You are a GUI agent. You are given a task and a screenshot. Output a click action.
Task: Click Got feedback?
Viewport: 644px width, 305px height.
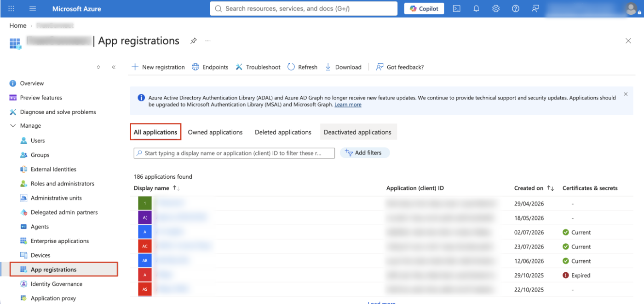click(400, 67)
